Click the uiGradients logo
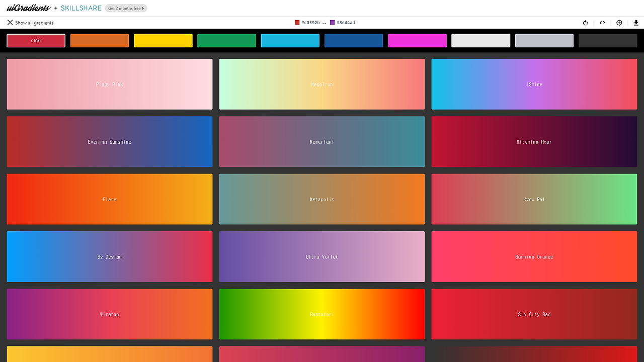 click(29, 8)
